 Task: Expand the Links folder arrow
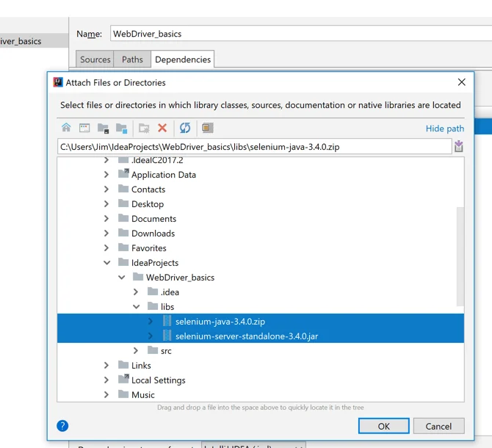pos(106,365)
